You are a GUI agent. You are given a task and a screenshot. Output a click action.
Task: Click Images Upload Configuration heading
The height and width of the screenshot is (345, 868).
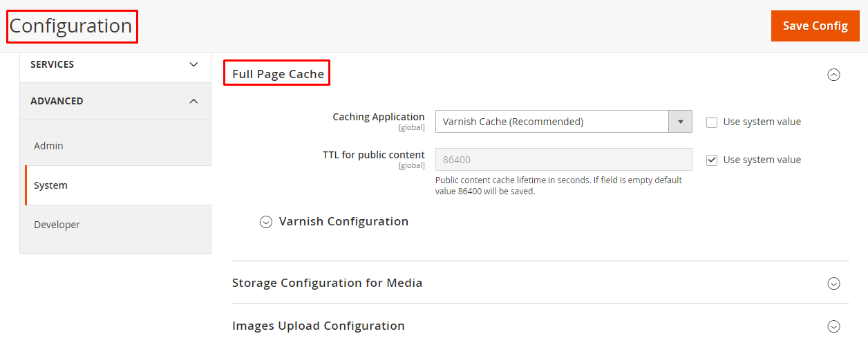click(318, 326)
